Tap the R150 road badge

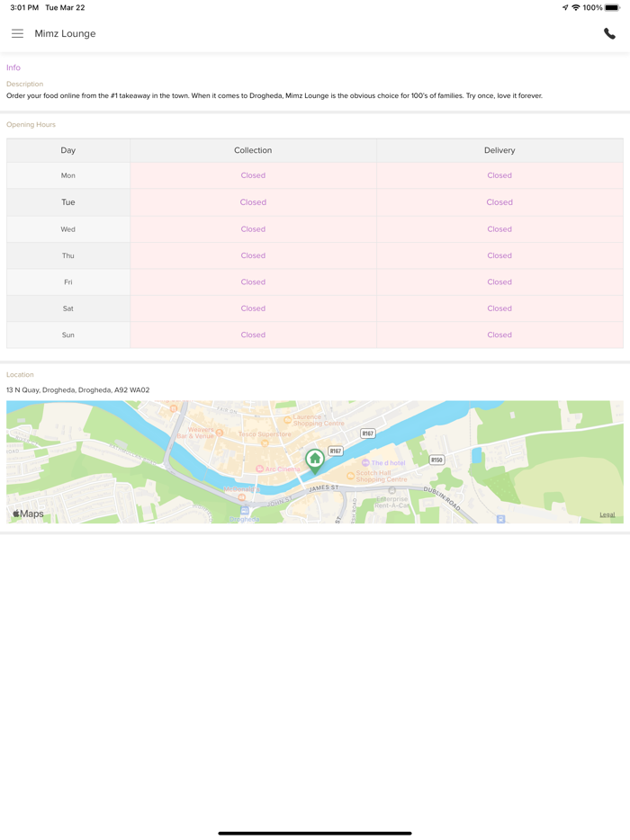click(x=437, y=460)
